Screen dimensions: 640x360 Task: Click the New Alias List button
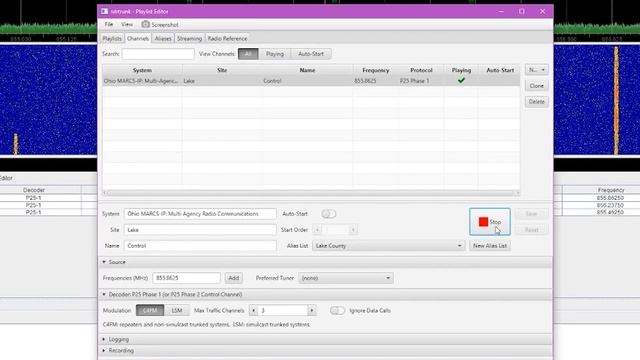pyautogui.click(x=490, y=246)
